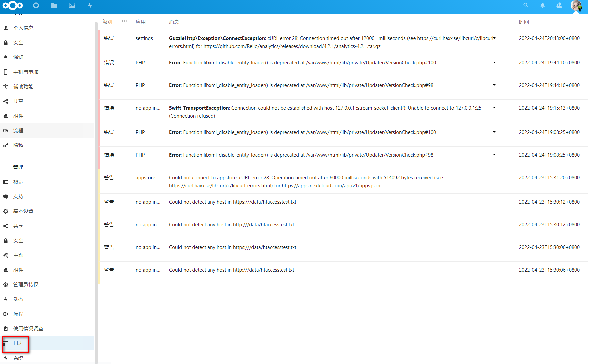This screenshot has width=589, height=364.
Task: Switch to the 系统 section in the sidebar
Action: (x=19, y=358)
